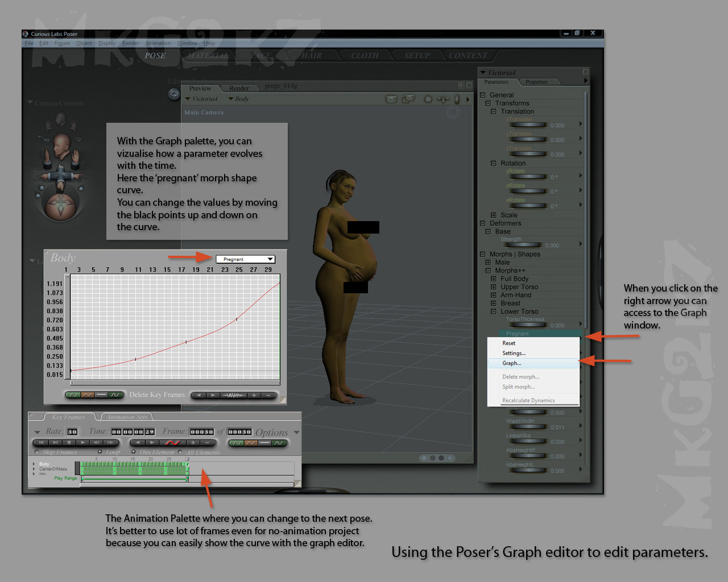Open the Pregnant parameter dropdown in Graph

coord(245,259)
